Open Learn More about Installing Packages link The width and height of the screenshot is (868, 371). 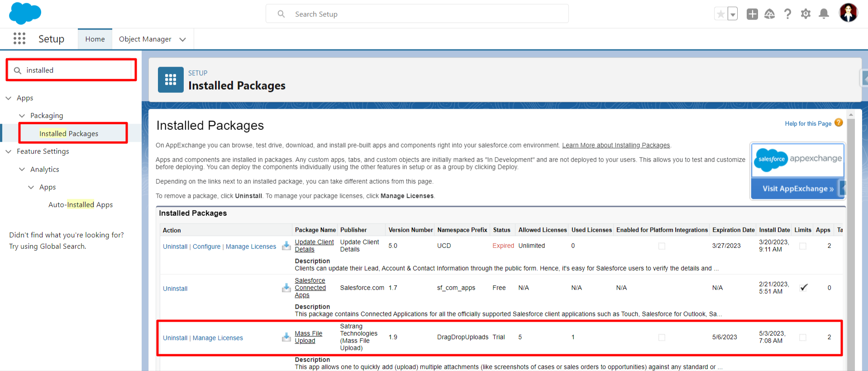(616, 145)
